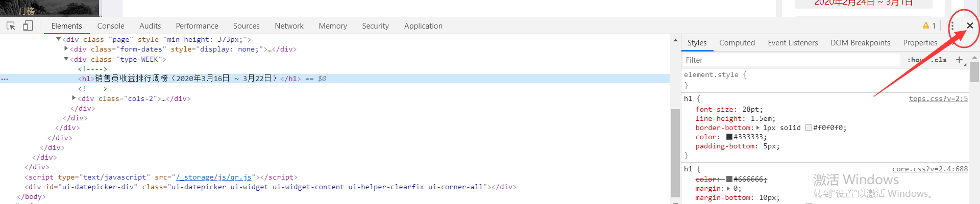
Task: Collapse the div class="page" node
Action: (x=59, y=39)
